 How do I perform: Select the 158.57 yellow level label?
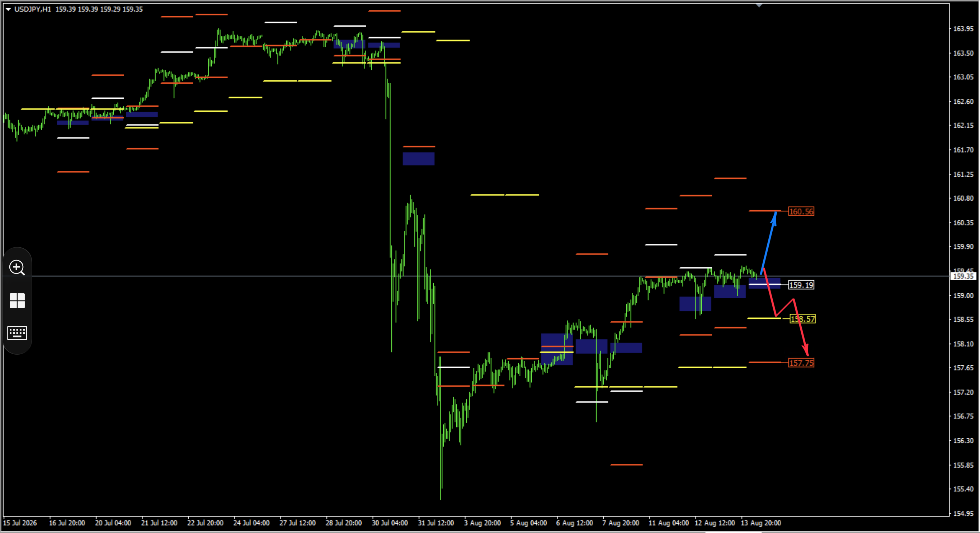(x=803, y=319)
